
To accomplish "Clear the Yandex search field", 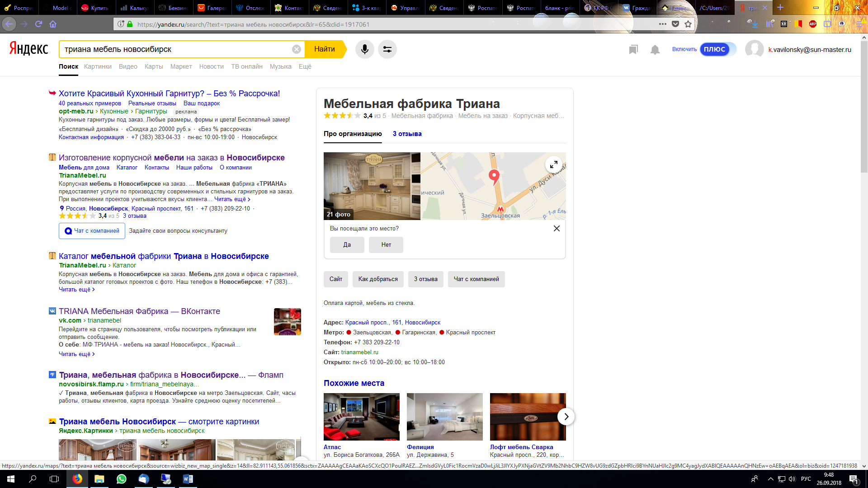I will pyautogui.click(x=297, y=49).
